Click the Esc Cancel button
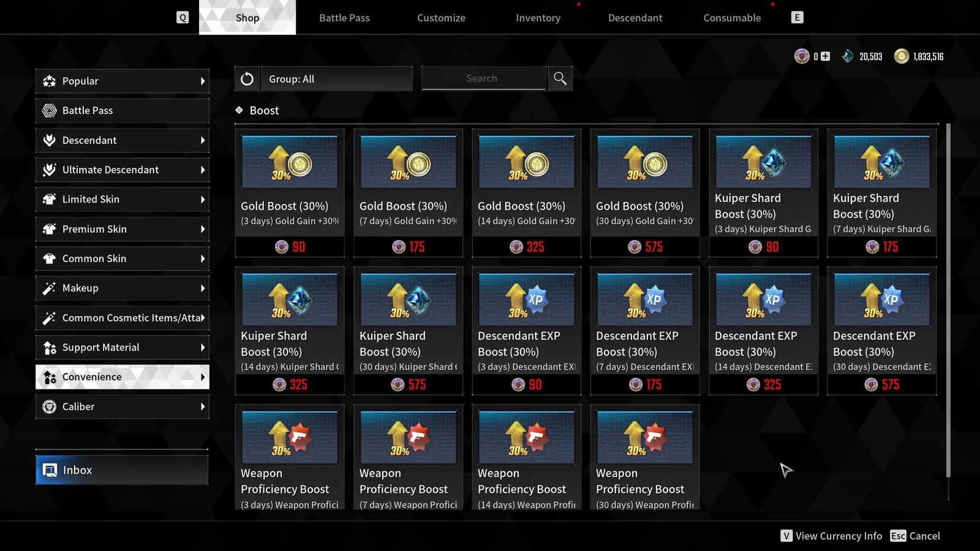This screenshot has height=551, width=980. [x=915, y=536]
